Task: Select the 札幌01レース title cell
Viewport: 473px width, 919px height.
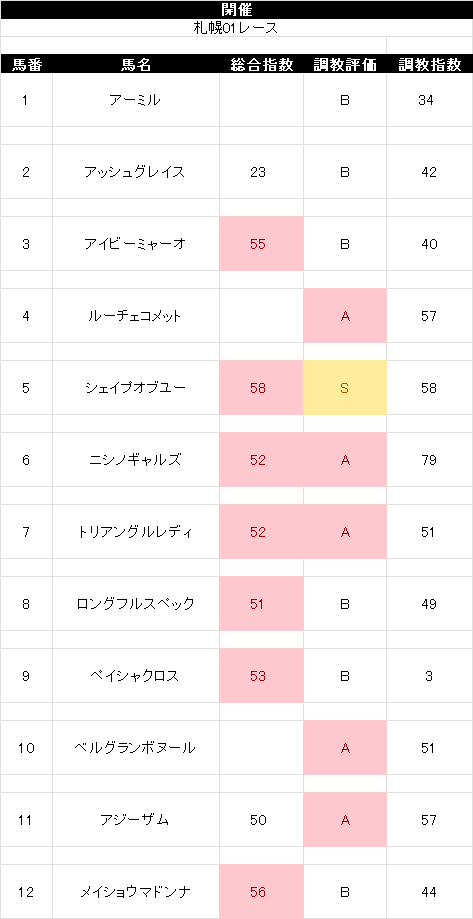Action: (236, 28)
